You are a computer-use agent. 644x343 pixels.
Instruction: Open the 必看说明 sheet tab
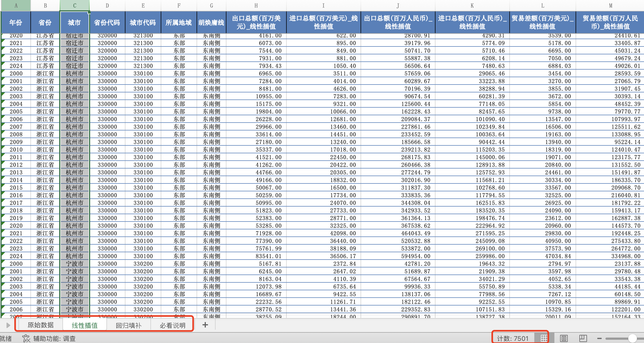(172, 325)
